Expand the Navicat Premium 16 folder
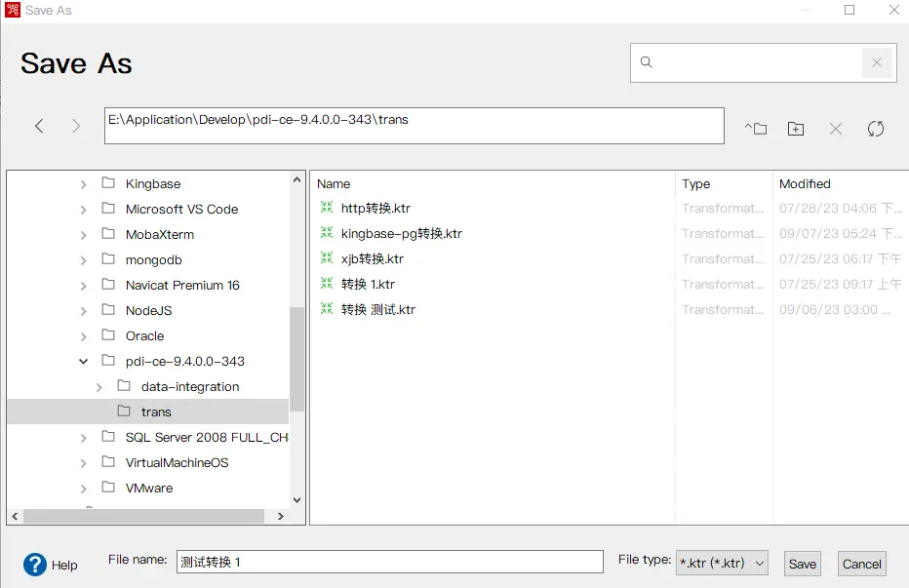The height and width of the screenshot is (588, 909). click(x=84, y=285)
